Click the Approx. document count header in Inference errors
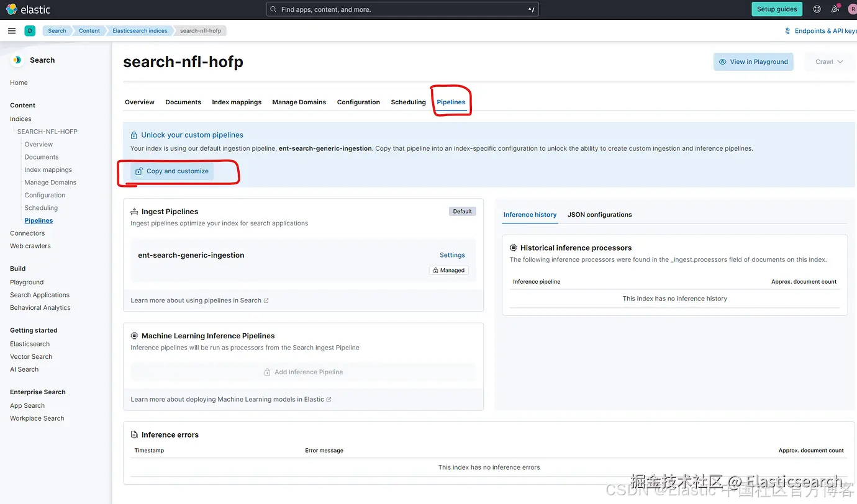857x504 pixels. coord(811,451)
